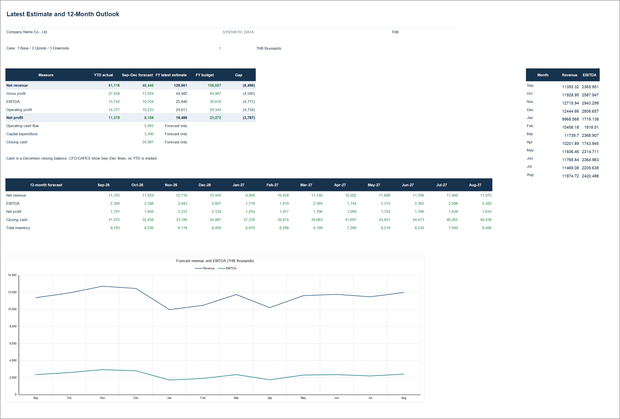The width and height of the screenshot is (620, 419).
Task: Select the 'Operating cash flow' row label
Action: [23, 126]
